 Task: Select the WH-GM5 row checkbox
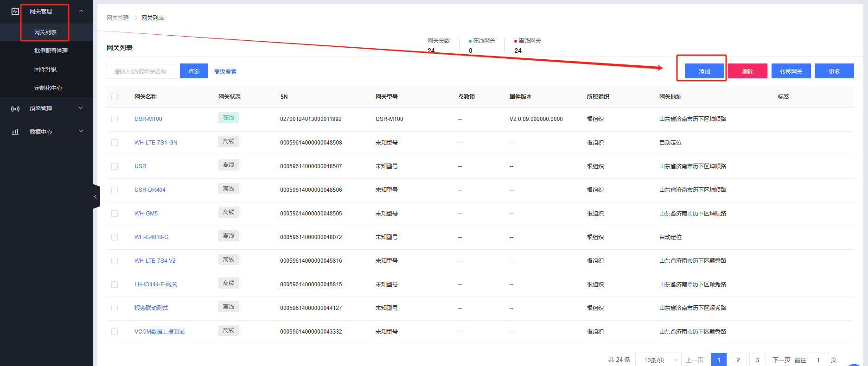(115, 214)
